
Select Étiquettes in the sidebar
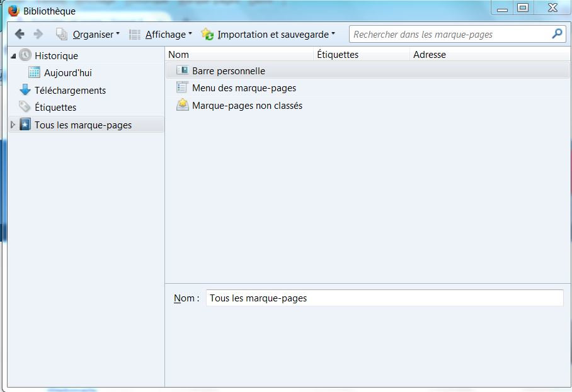point(55,108)
